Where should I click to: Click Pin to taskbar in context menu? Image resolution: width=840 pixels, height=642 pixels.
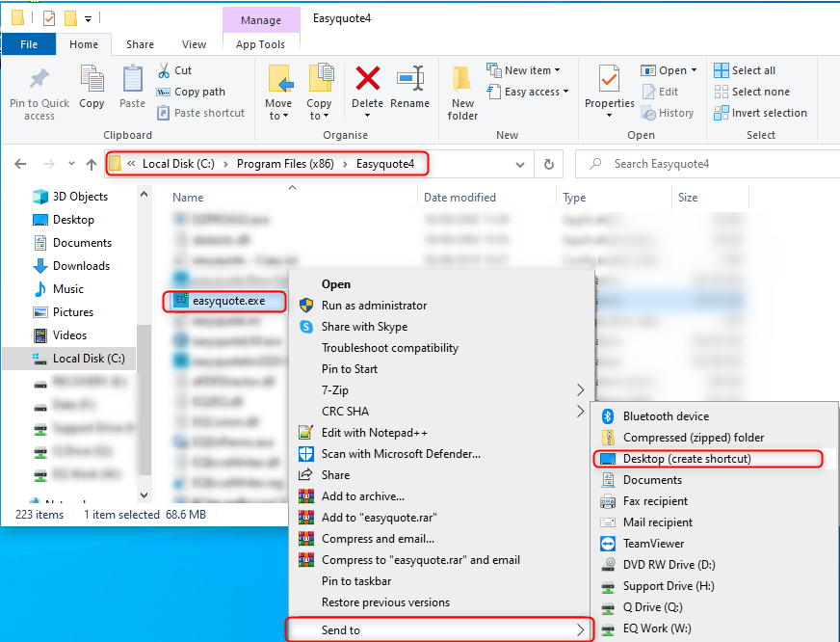tap(356, 581)
